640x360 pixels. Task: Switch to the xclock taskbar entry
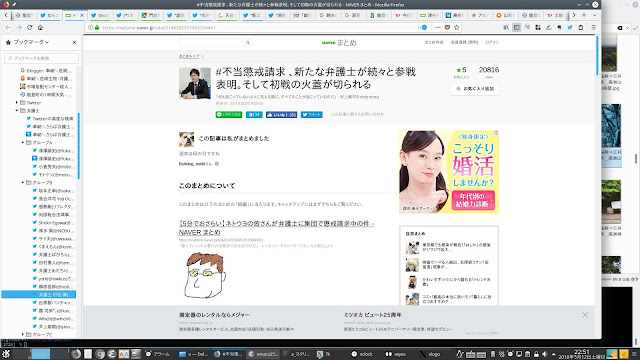tap(361, 354)
